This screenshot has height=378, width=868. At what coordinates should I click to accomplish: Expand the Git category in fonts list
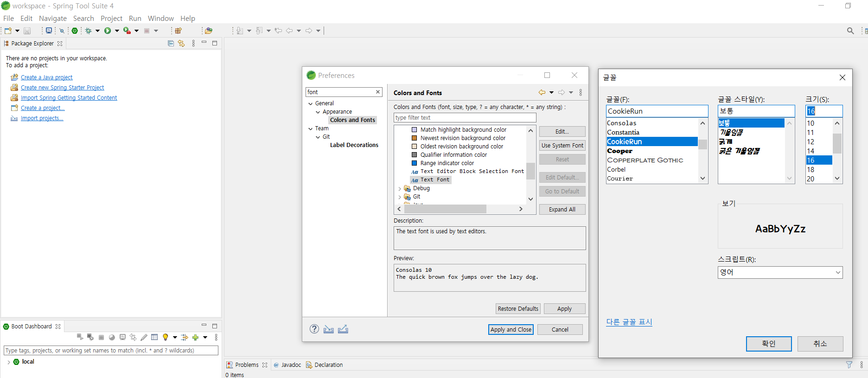[x=400, y=197]
